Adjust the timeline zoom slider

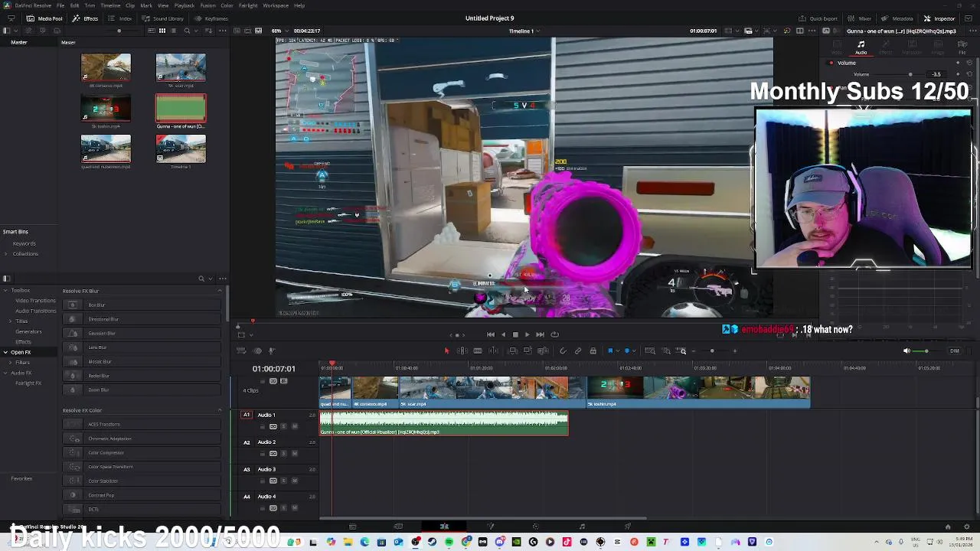click(712, 351)
